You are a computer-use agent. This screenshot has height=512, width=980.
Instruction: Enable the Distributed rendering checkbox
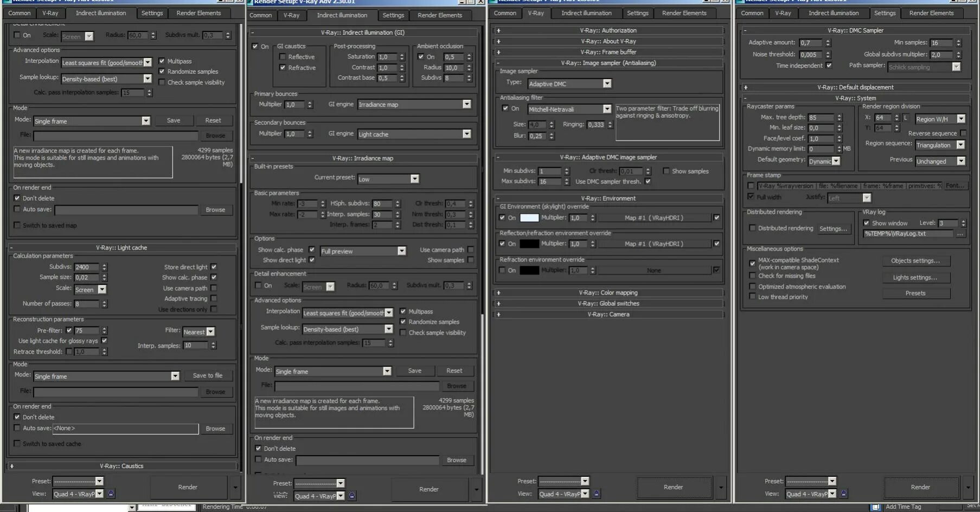[752, 228]
